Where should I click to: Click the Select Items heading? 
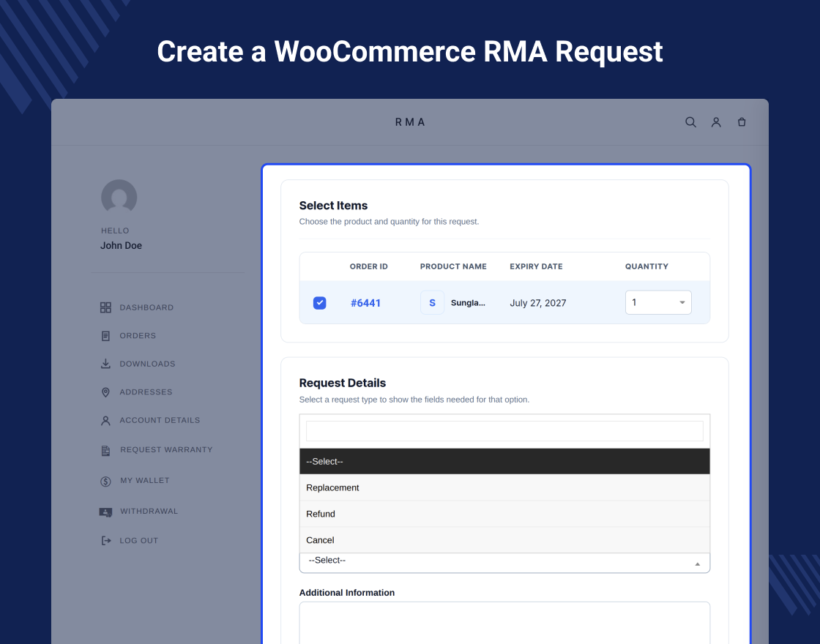[x=333, y=206]
